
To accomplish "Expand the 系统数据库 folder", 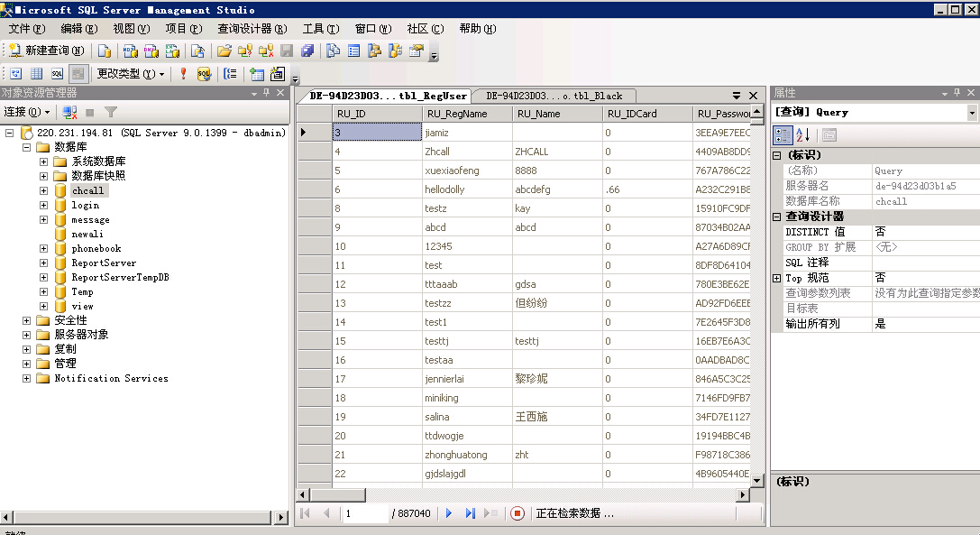I will click(x=44, y=161).
